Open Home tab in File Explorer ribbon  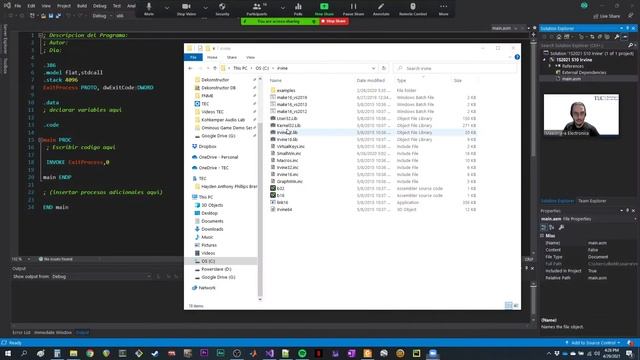pos(212,58)
